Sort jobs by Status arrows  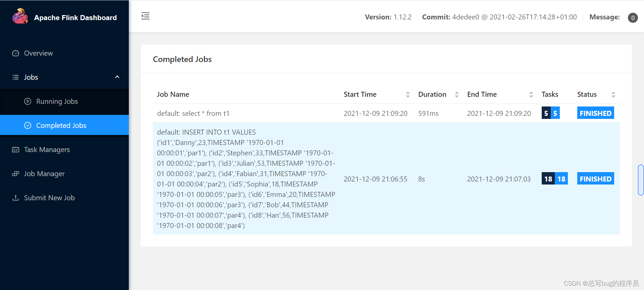coord(613,95)
